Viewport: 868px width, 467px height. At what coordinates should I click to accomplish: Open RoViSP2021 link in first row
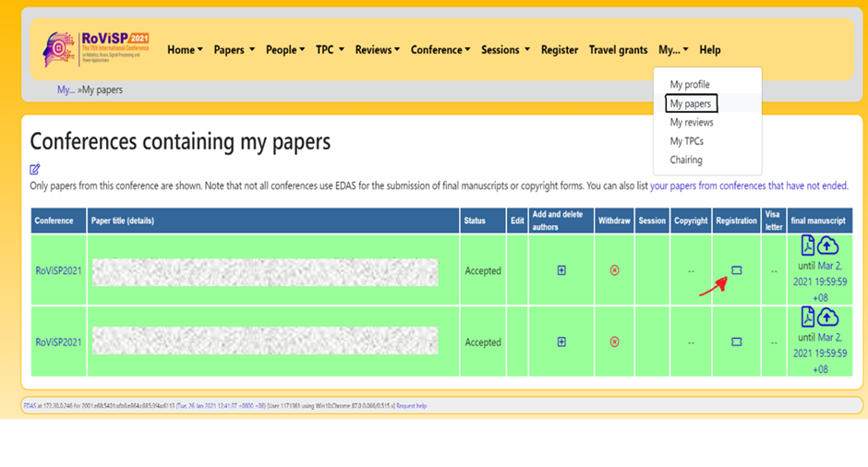tap(58, 270)
